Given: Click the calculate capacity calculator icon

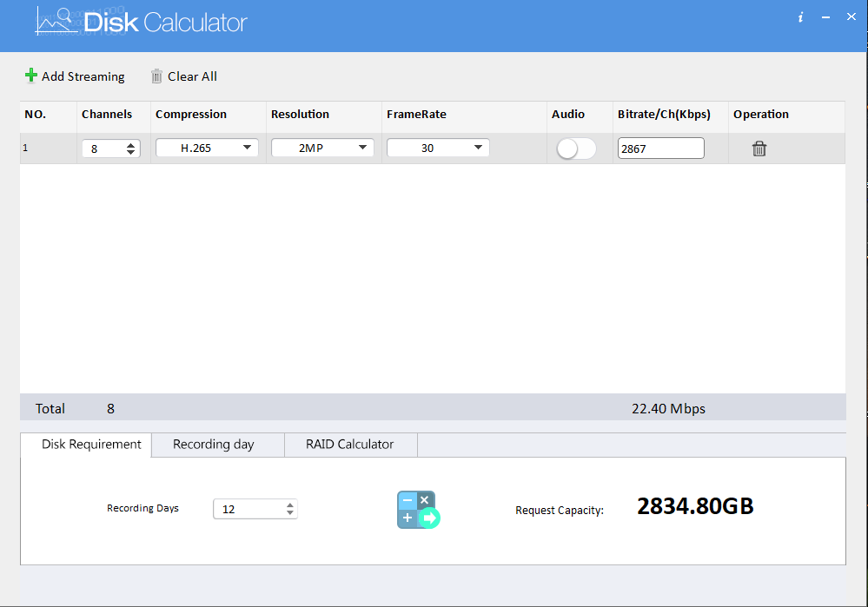Looking at the screenshot, I should coord(418,510).
